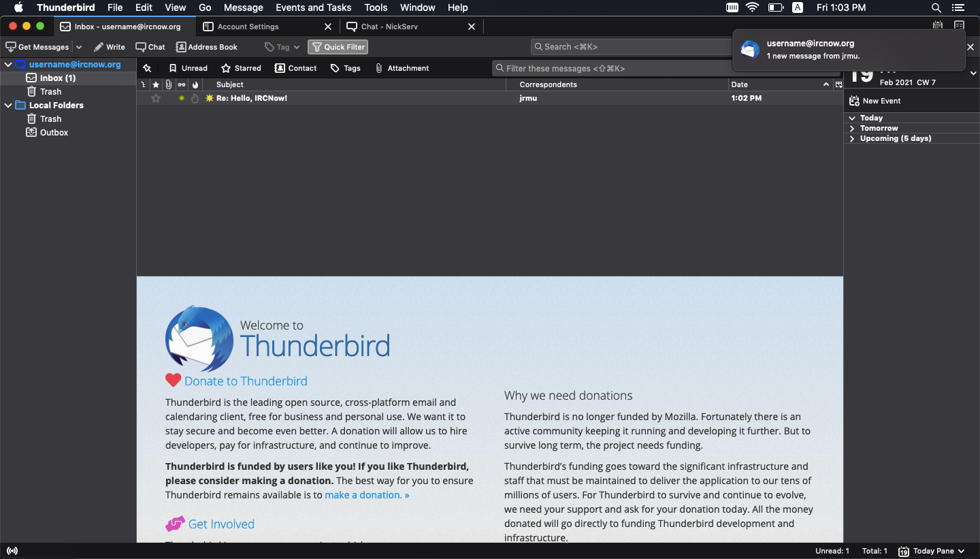Viewport: 980px width, 559px height.
Task: Sort by the attachment column header
Action: point(169,84)
